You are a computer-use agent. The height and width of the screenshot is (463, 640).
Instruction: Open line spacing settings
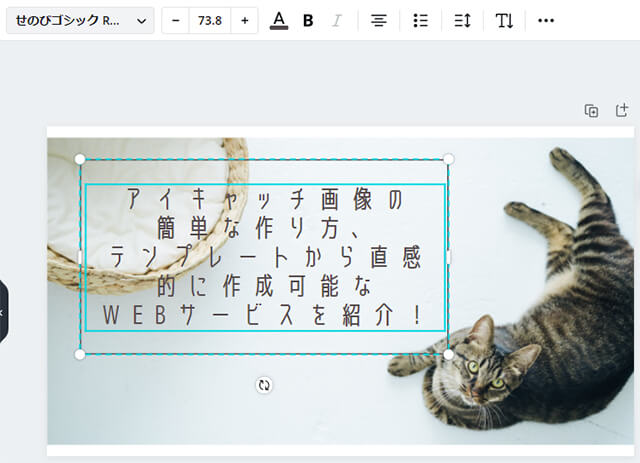click(462, 20)
